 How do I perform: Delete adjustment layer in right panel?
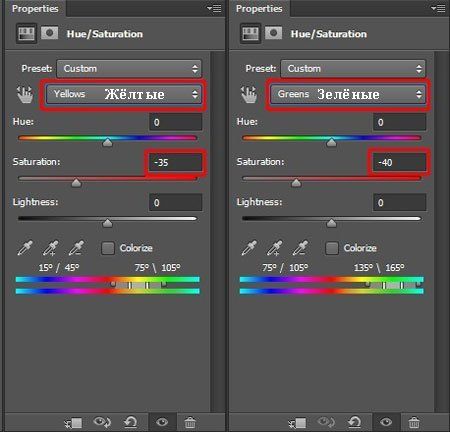click(x=414, y=422)
